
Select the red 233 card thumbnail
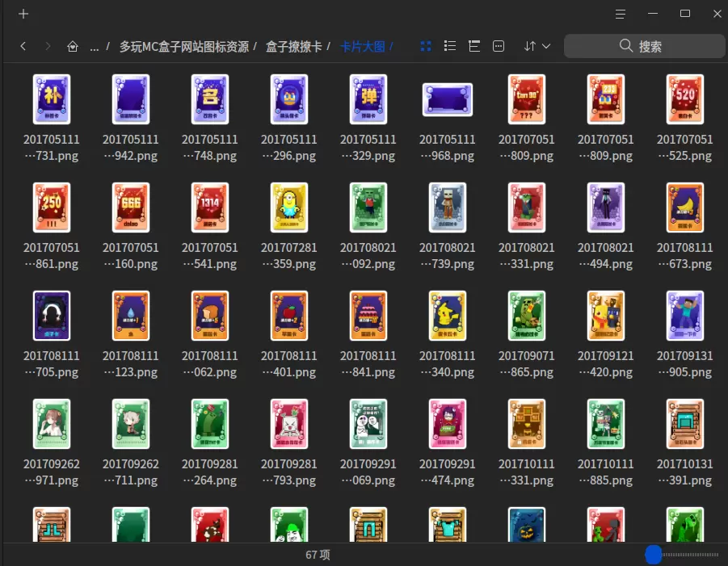coord(605,99)
